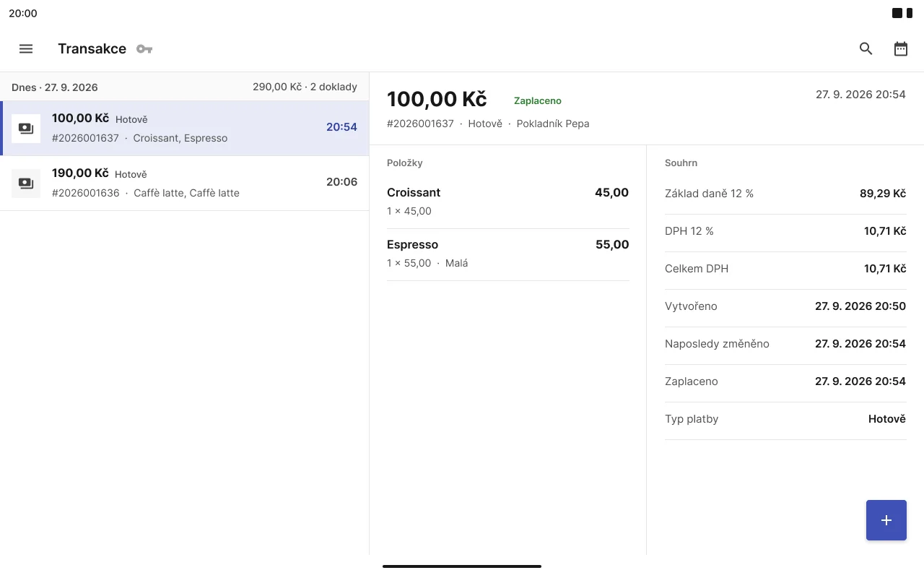The height and width of the screenshot is (578, 924).
Task: Click the key icon next to Transakce
Action: point(144,49)
